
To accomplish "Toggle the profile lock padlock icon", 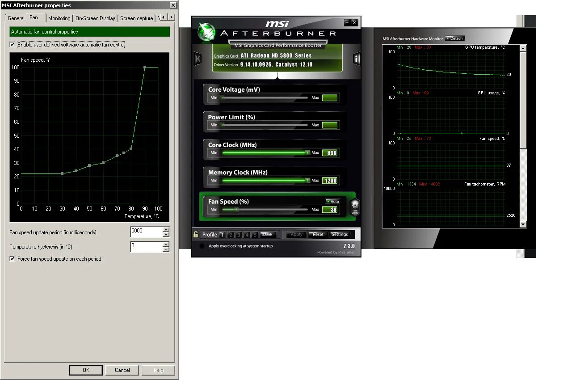I will click(x=196, y=234).
